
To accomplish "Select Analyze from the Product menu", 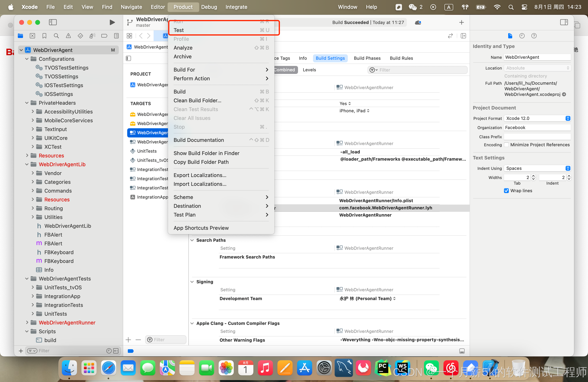I will tap(221, 48).
